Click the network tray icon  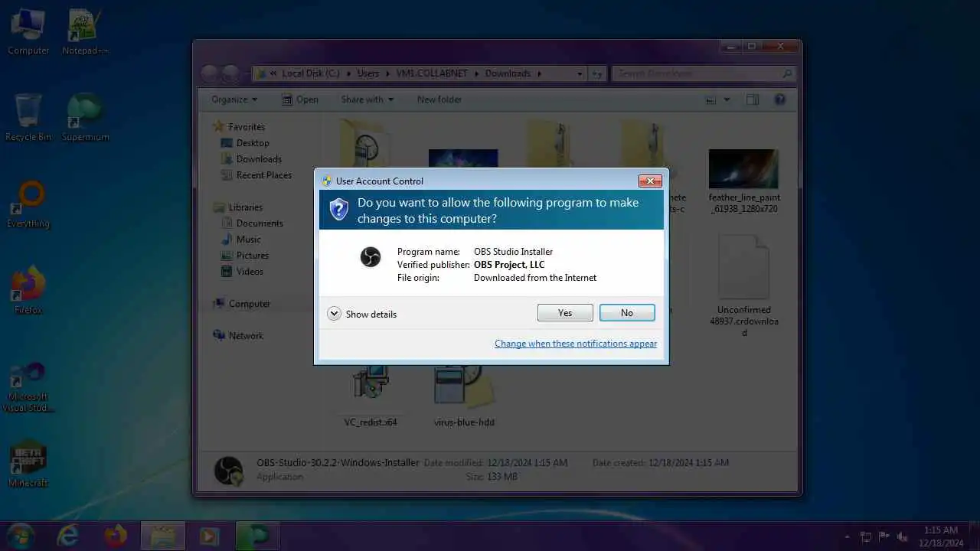866,536
